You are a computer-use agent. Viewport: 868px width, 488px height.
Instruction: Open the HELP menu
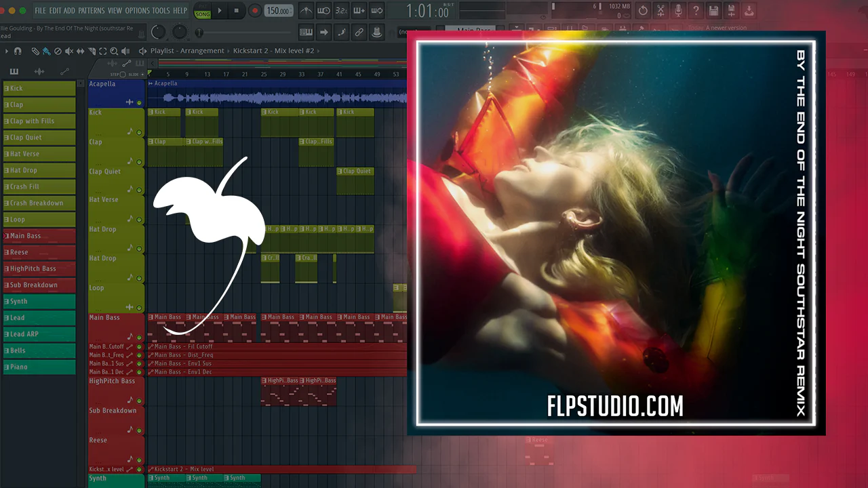[x=180, y=11]
